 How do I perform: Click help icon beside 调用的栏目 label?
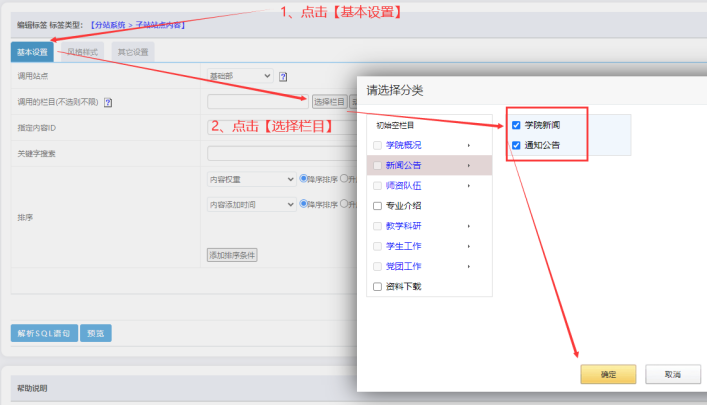click(x=108, y=102)
